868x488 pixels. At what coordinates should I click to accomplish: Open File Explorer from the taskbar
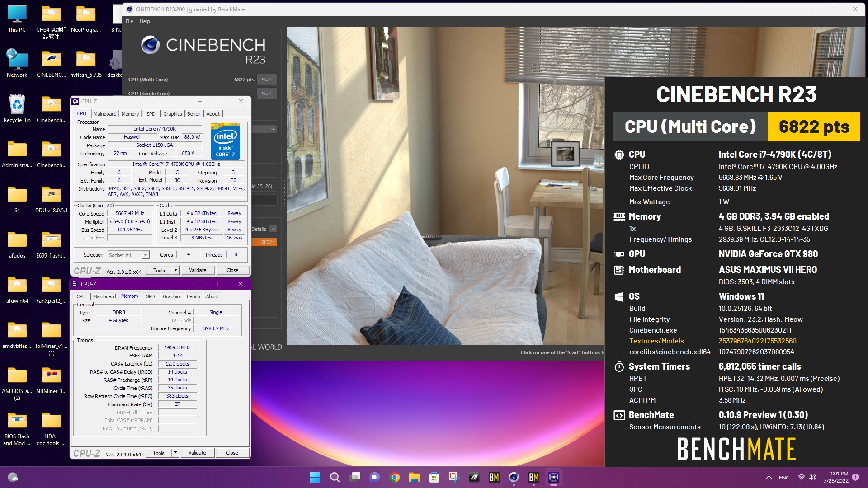414,477
